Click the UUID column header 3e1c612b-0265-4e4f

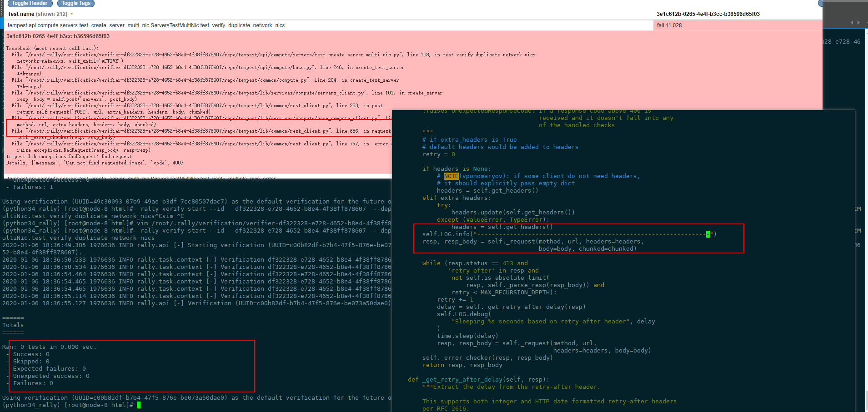708,14
